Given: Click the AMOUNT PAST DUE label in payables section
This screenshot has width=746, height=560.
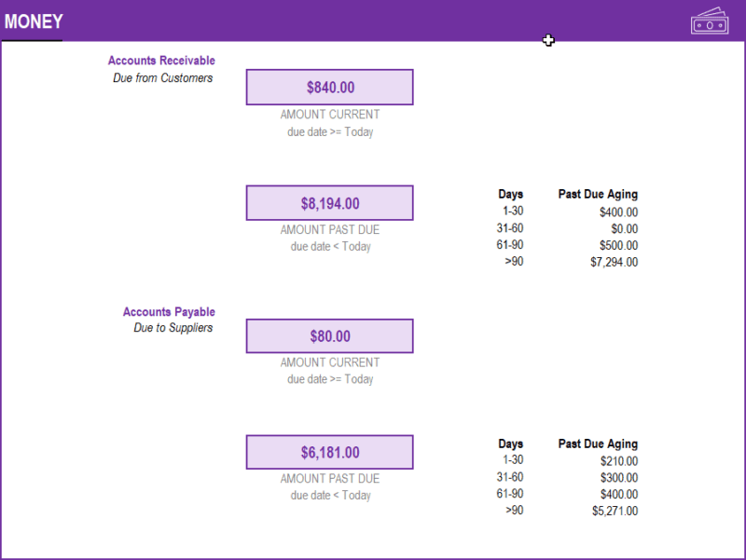Looking at the screenshot, I should pos(329,478).
